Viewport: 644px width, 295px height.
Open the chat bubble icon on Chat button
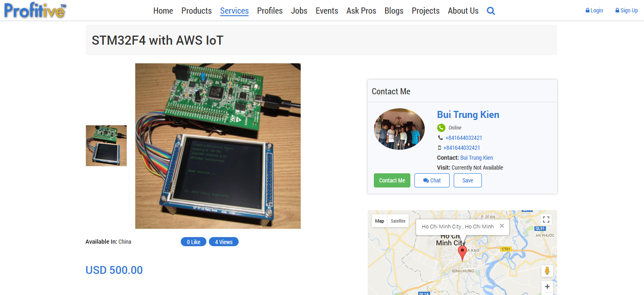[x=426, y=180]
